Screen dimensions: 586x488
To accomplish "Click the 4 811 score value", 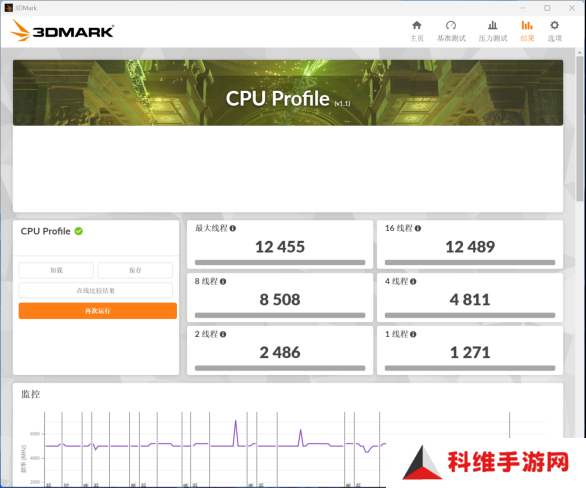I will click(470, 300).
